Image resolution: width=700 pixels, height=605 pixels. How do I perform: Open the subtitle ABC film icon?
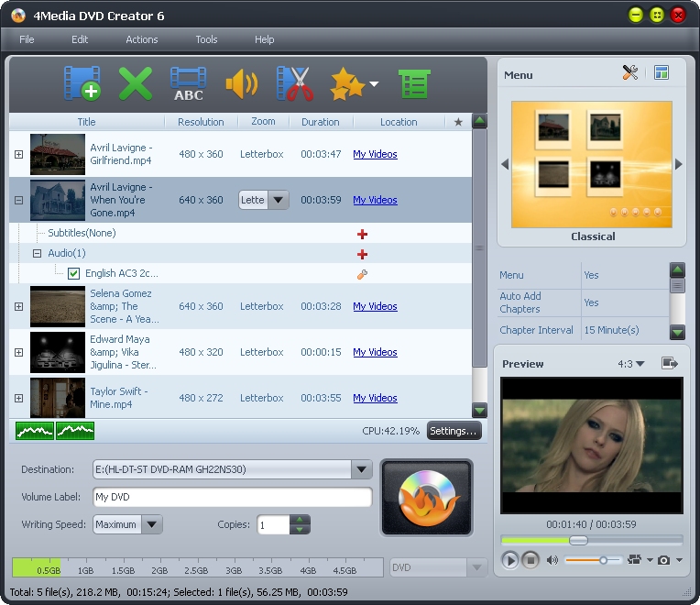coord(189,83)
